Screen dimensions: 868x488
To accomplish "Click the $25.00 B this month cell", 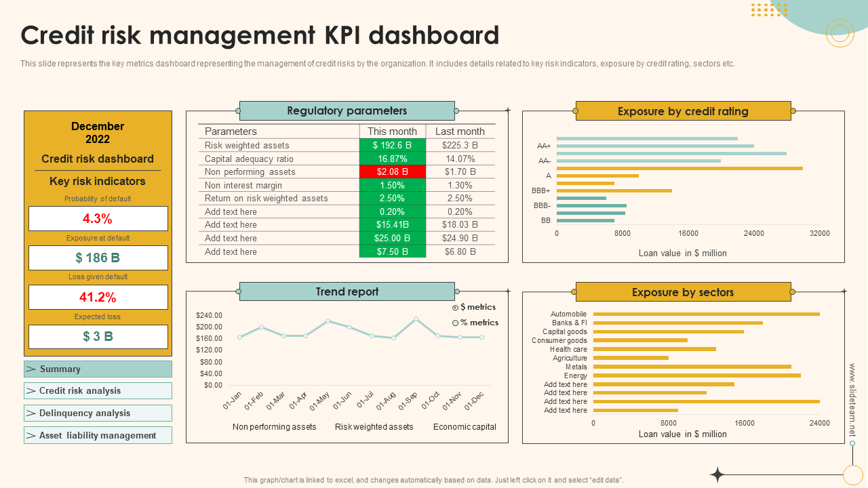I will pyautogui.click(x=392, y=238).
